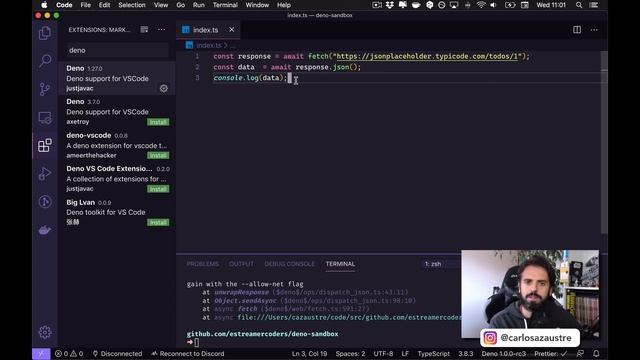Open the File menu
This screenshot has height=360, width=640.
[x=86, y=5]
